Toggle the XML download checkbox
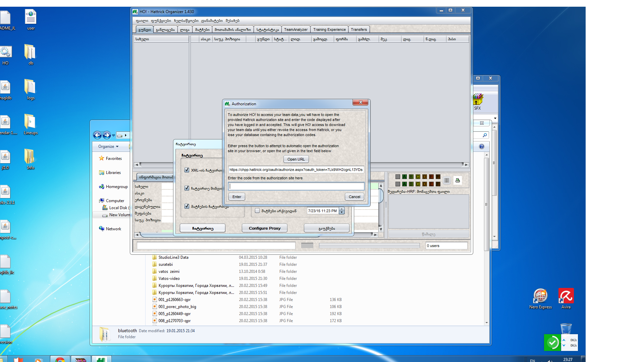 pos(187,170)
